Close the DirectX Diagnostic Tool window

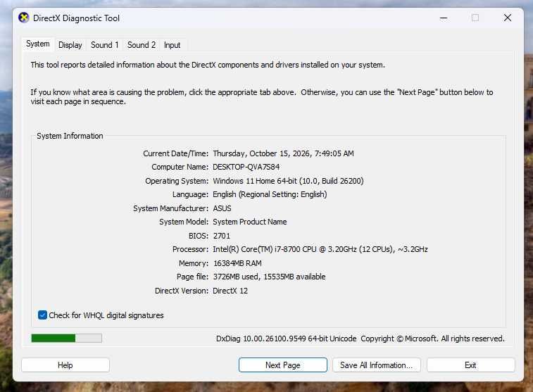(508, 18)
